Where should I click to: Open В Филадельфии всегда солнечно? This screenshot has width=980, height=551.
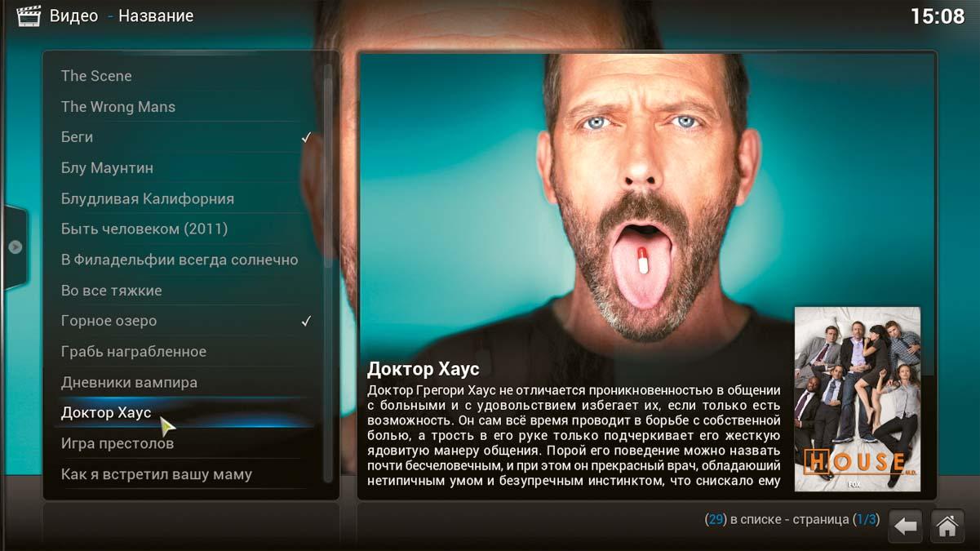[x=179, y=260]
